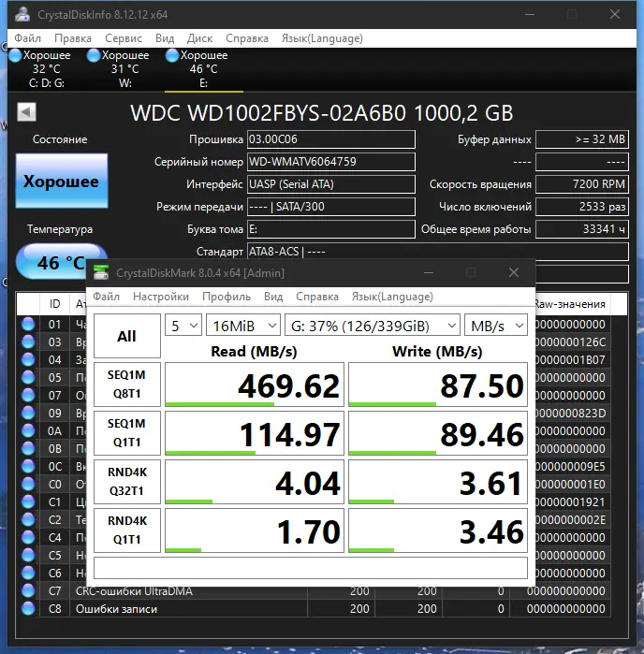This screenshot has width=644, height=654.
Task: Click the blue Хорошее health status button
Action: point(62,181)
